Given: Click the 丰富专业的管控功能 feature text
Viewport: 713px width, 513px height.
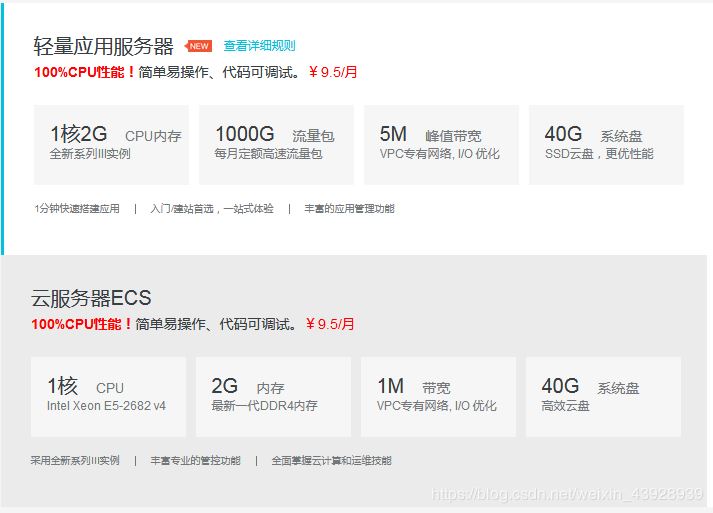Looking at the screenshot, I should point(196,461).
